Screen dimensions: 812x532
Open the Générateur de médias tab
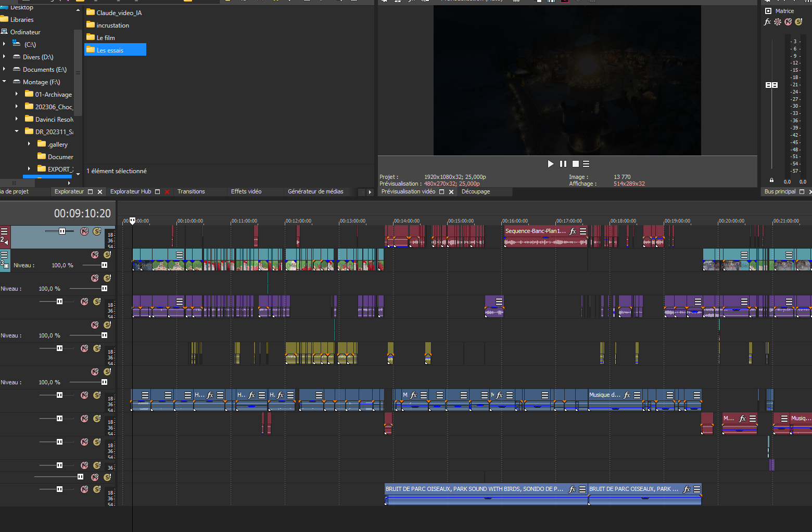(315, 192)
